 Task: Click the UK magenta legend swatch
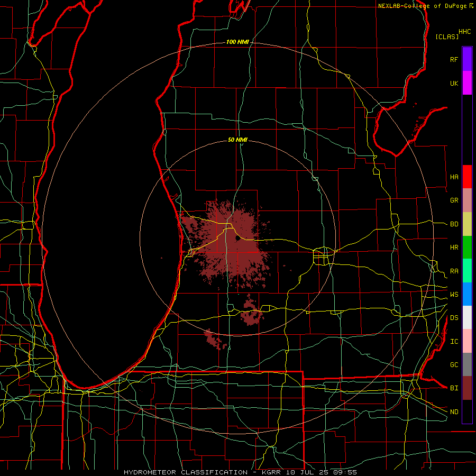pyautogui.click(x=467, y=83)
